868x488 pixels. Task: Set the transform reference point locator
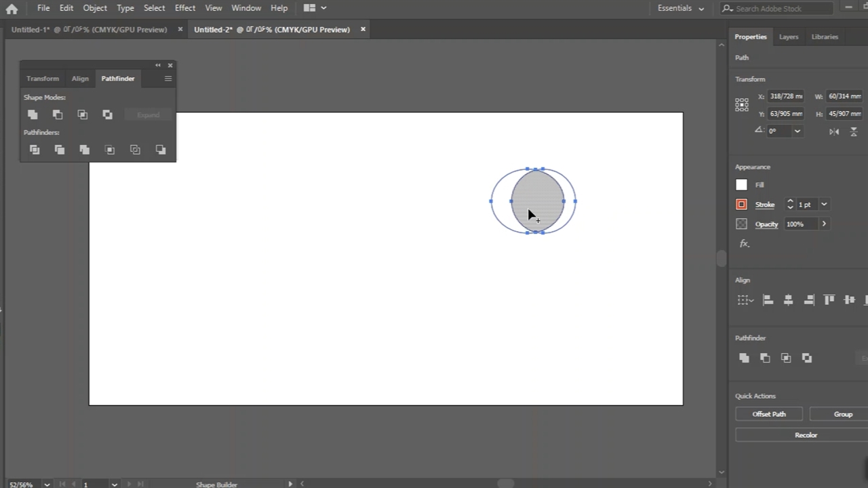point(742,104)
